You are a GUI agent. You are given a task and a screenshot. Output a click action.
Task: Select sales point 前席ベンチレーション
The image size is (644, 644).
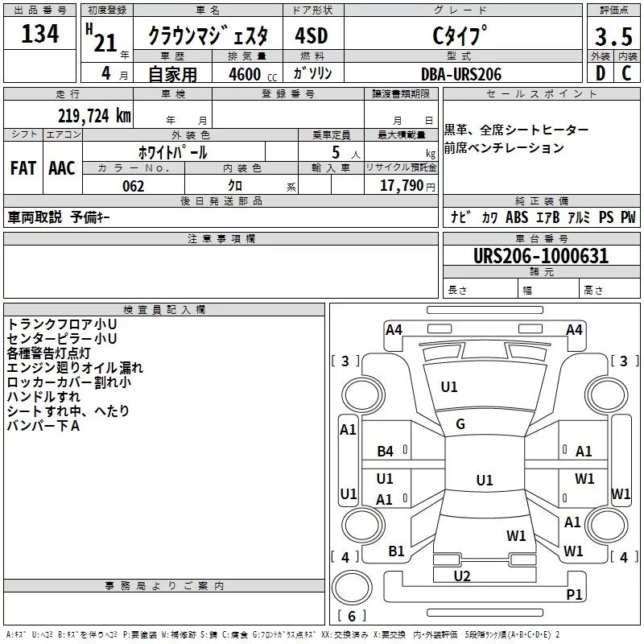click(x=505, y=148)
